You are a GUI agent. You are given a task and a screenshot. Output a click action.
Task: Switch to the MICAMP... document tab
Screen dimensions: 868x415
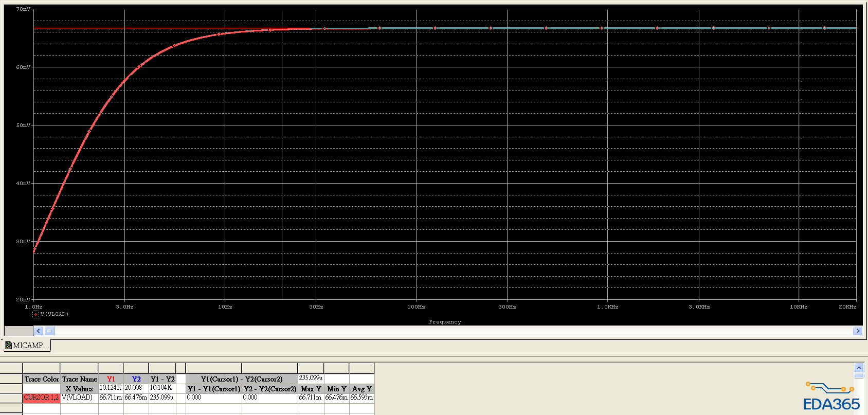click(27, 346)
